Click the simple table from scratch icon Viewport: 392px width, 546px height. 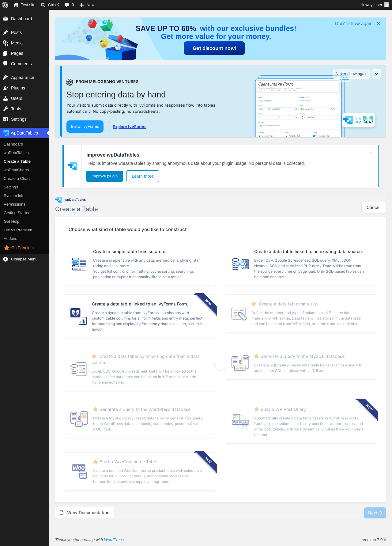pos(79,264)
